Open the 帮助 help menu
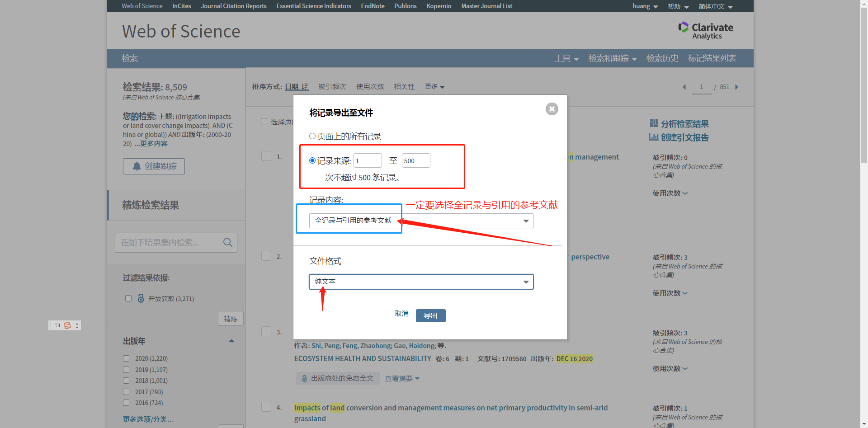 pyautogui.click(x=678, y=6)
